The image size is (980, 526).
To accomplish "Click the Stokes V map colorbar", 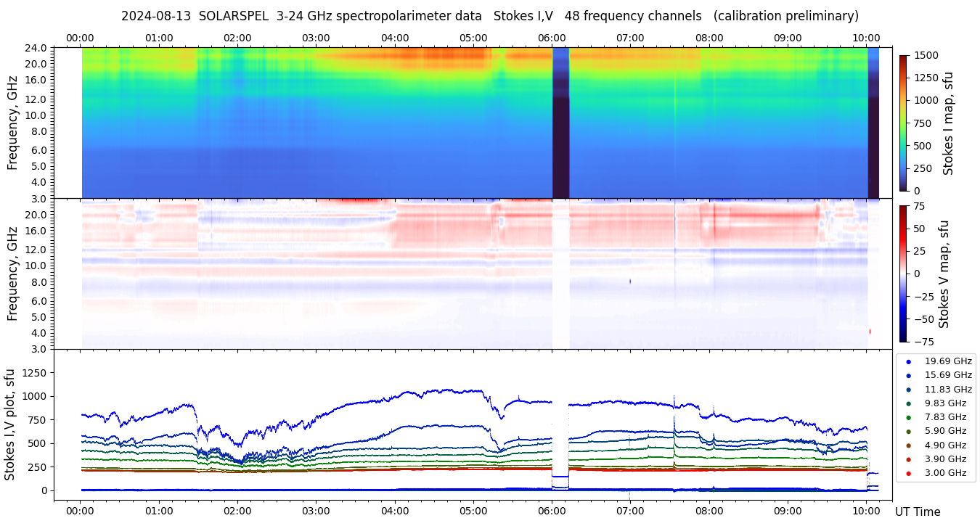I will (x=903, y=274).
